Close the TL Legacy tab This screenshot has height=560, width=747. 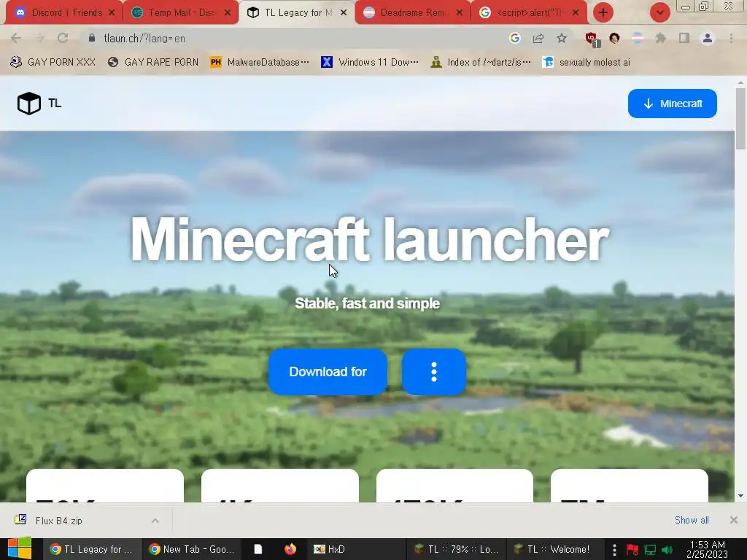point(344,12)
